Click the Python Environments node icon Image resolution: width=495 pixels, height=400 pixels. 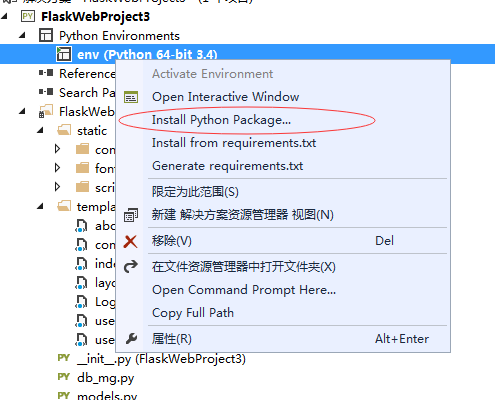tap(46, 35)
